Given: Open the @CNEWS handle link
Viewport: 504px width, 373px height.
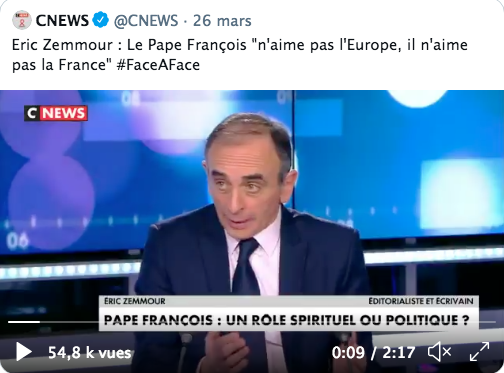Looking at the screenshot, I should click(x=146, y=21).
